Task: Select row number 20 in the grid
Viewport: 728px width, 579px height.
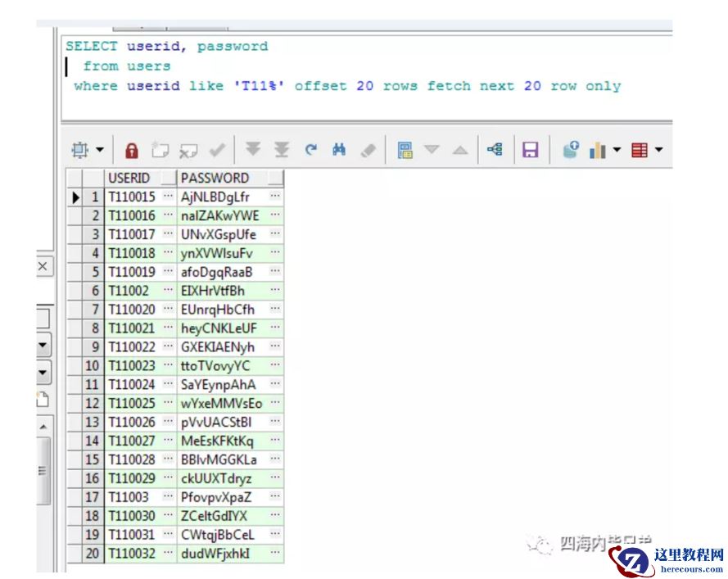Action: [93, 554]
